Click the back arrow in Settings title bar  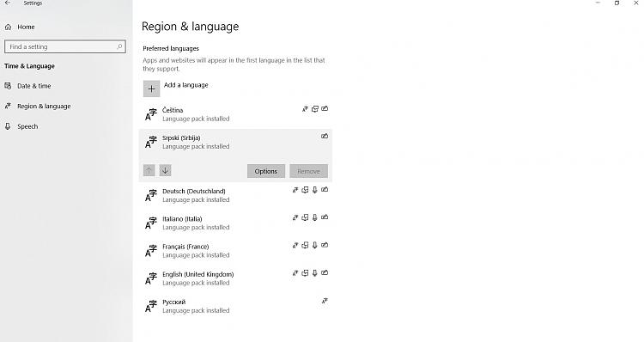[x=8, y=3]
